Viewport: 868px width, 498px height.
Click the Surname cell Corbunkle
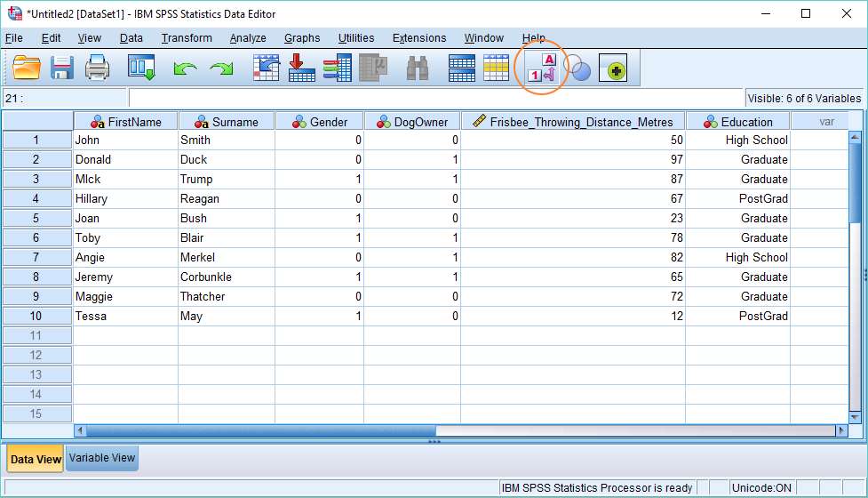point(227,277)
